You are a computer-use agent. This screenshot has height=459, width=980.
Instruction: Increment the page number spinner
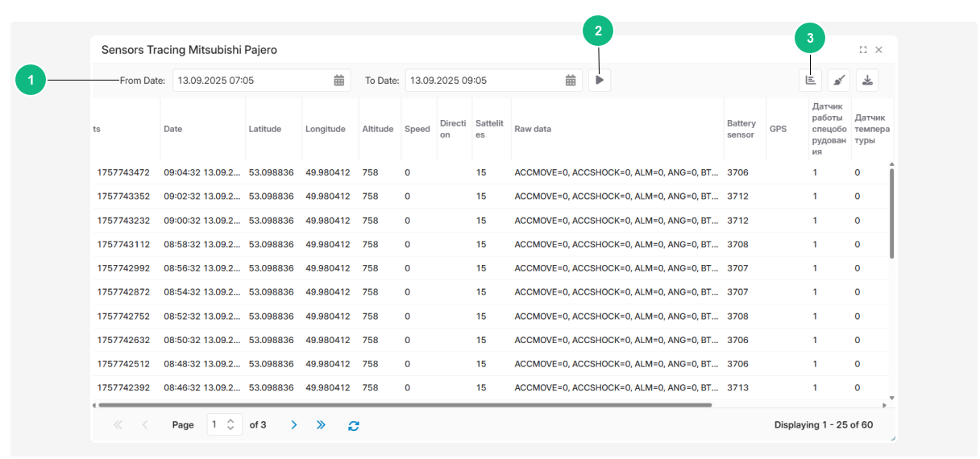click(230, 420)
